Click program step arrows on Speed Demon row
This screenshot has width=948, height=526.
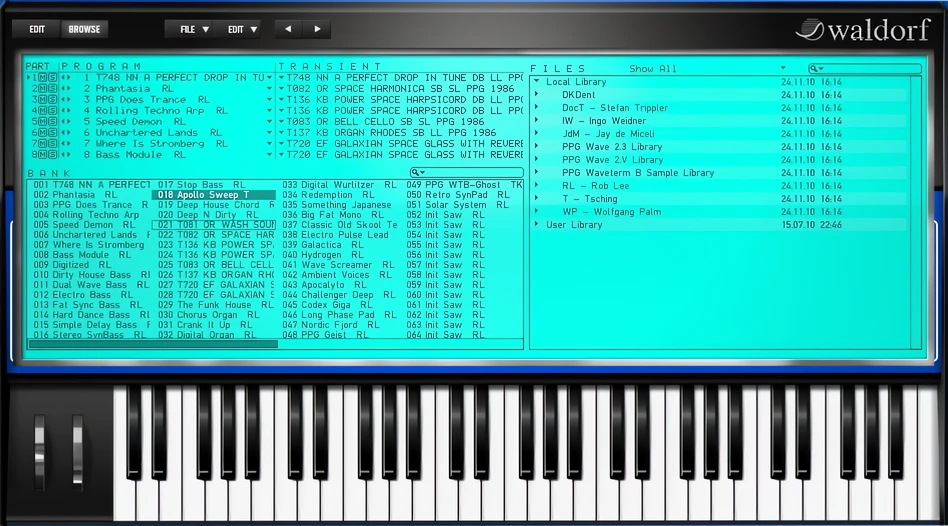point(65,122)
